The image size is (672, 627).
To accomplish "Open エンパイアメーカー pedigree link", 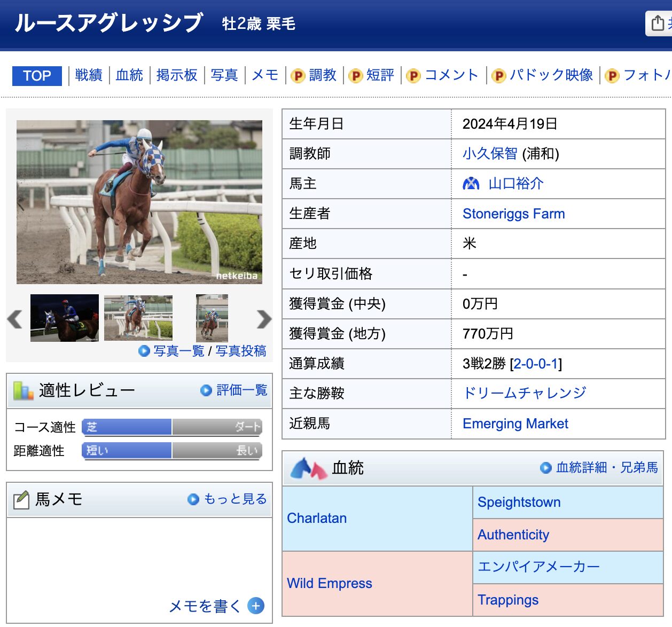I will click(539, 567).
